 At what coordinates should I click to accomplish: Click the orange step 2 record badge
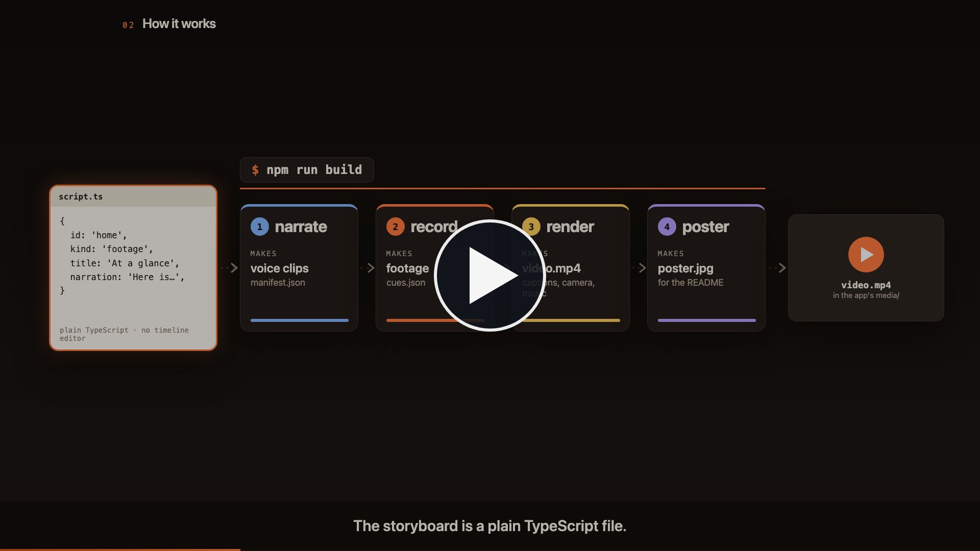395,227
